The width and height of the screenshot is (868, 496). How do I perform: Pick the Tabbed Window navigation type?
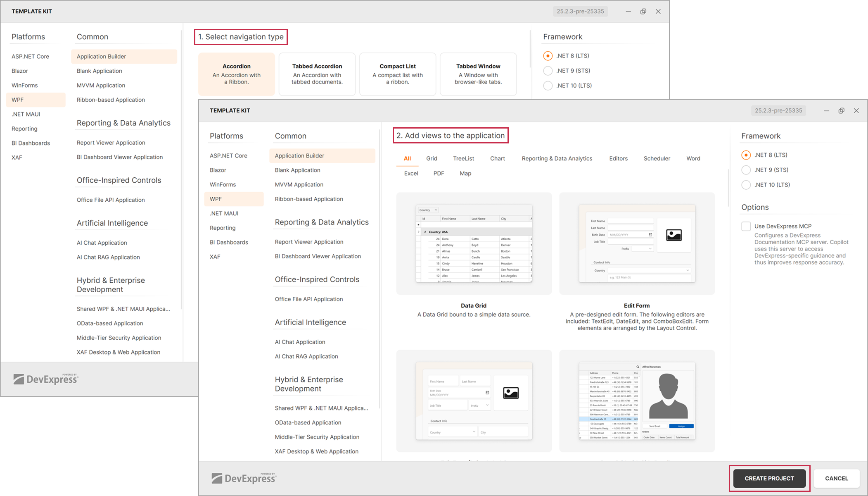478,74
